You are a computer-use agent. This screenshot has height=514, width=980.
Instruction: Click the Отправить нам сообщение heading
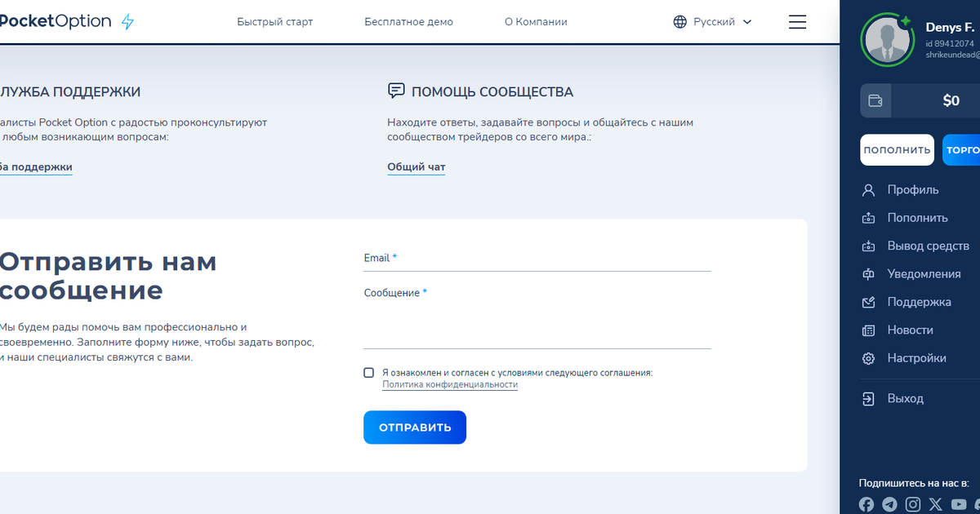point(109,276)
